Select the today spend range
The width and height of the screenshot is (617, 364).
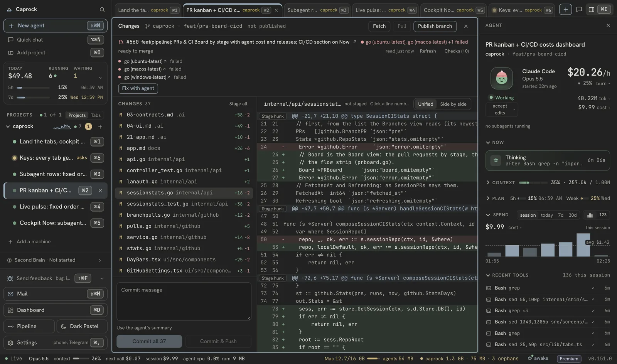[x=547, y=215]
